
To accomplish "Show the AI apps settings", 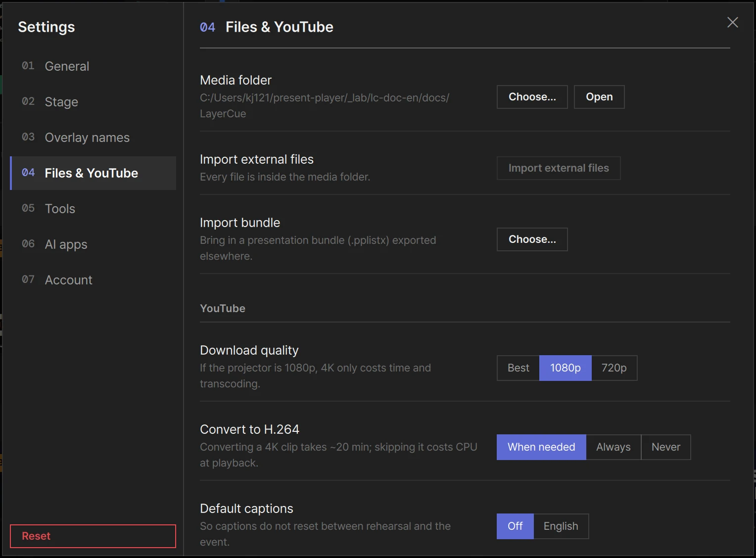I will (x=93, y=244).
